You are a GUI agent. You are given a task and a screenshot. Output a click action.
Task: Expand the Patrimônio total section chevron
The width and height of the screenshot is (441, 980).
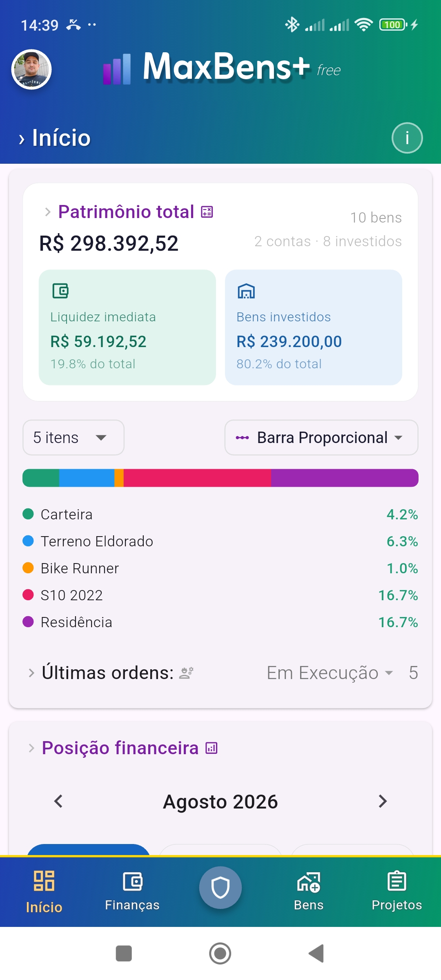tap(48, 212)
